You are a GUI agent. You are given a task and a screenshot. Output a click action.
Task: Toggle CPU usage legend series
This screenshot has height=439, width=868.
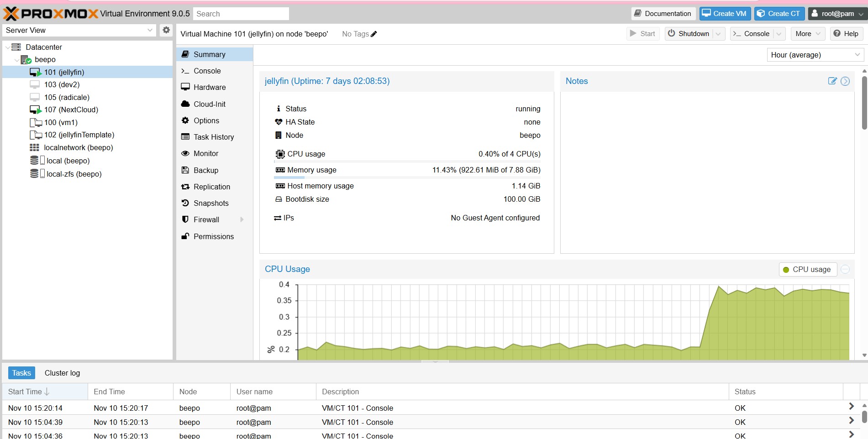[x=811, y=270]
